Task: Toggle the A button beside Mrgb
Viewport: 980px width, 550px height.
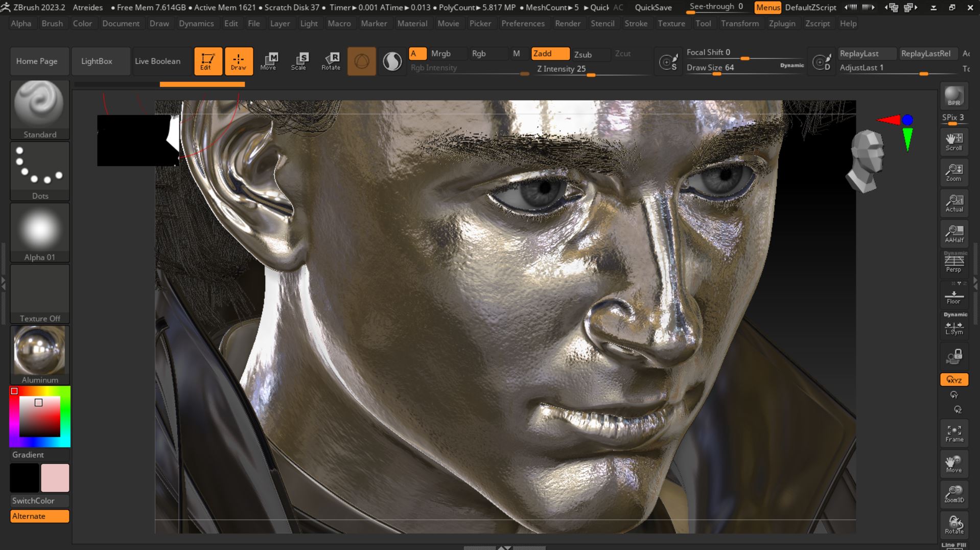Action: [x=417, y=54]
